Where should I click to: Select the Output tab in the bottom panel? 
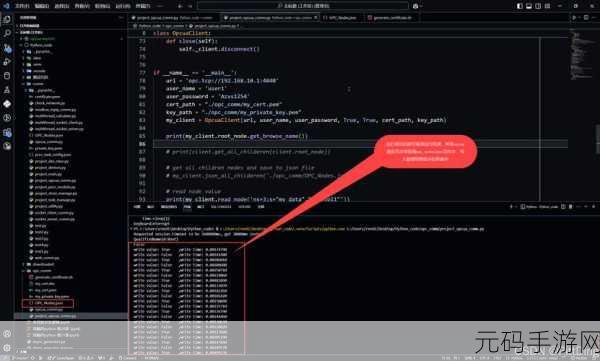click(x=150, y=207)
